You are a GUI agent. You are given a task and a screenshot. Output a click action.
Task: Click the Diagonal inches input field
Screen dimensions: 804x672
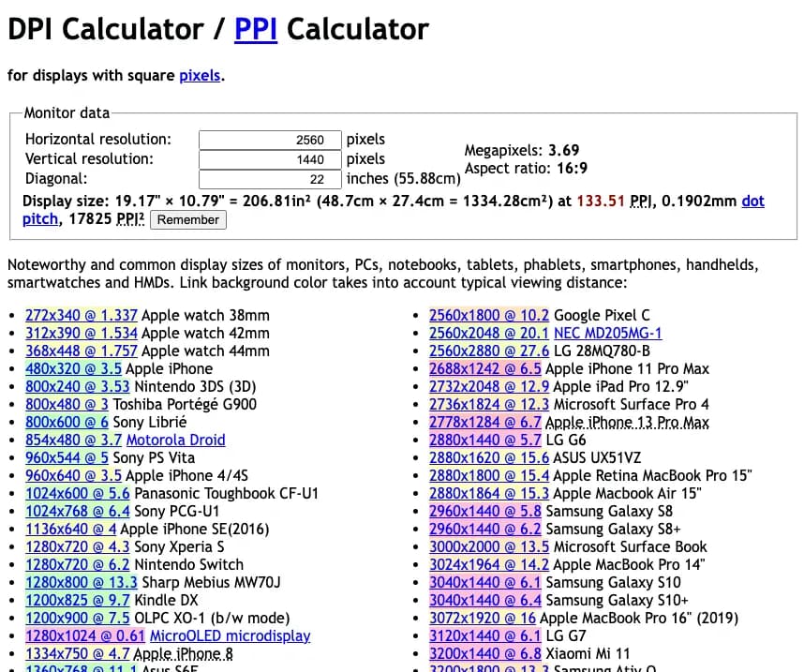[x=270, y=178]
